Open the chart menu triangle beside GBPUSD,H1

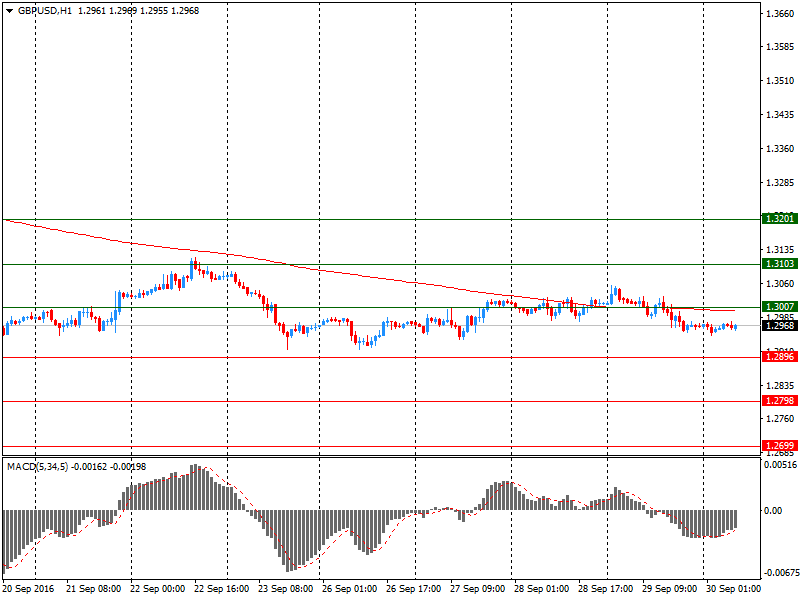(9, 11)
